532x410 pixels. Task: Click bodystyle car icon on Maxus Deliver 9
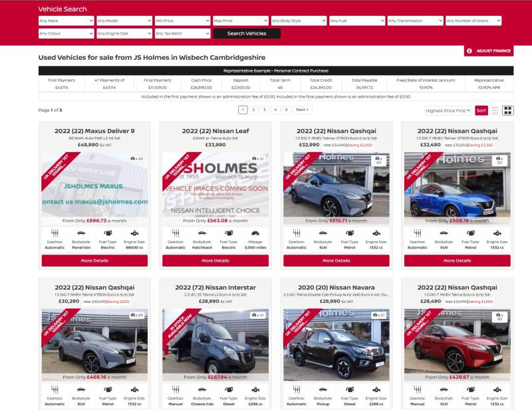click(x=81, y=233)
